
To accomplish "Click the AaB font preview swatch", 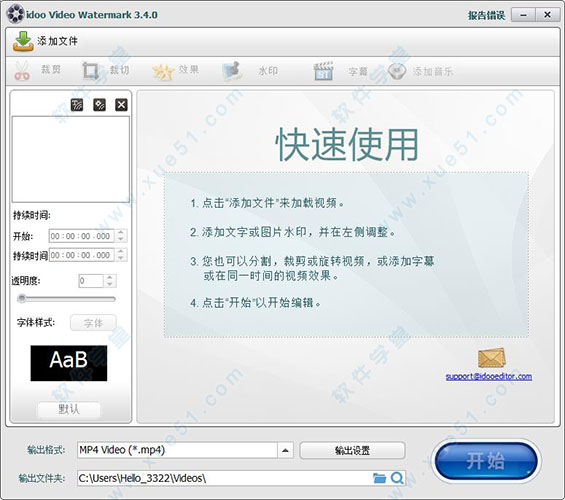I will [x=69, y=363].
